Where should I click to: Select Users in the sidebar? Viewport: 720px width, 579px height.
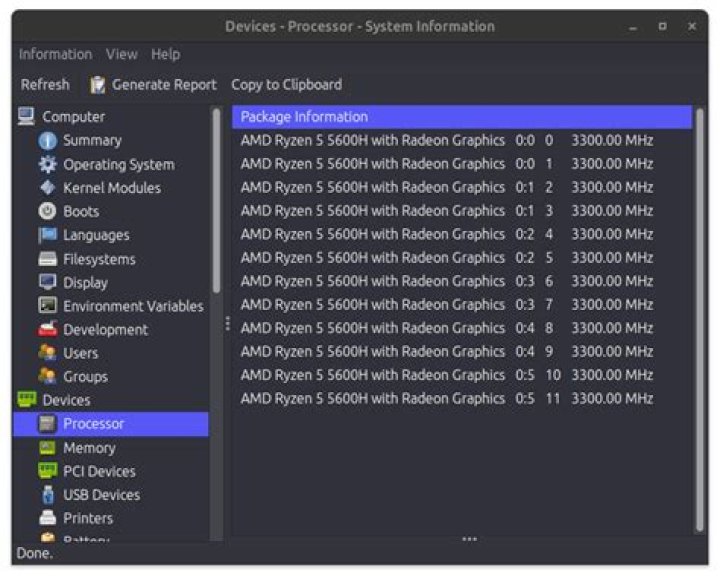pos(81,353)
